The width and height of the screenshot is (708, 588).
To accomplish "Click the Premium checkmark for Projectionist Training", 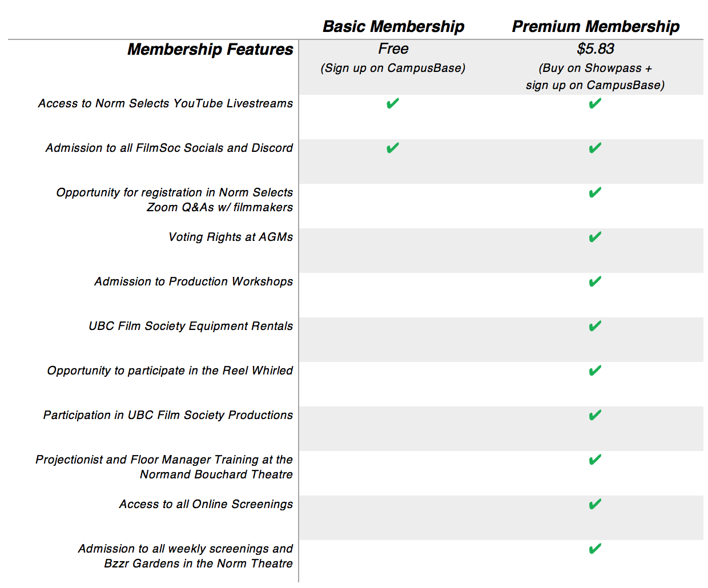I will coord(595,460).
